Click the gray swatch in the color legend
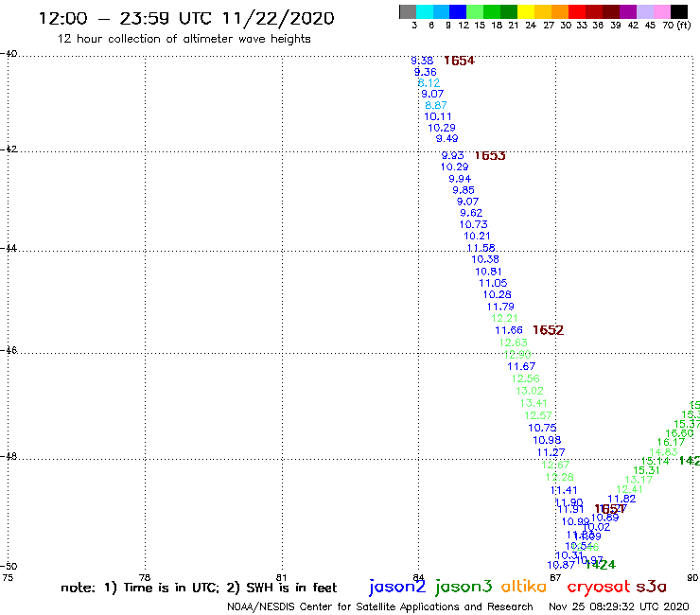 tap(408, 11)
